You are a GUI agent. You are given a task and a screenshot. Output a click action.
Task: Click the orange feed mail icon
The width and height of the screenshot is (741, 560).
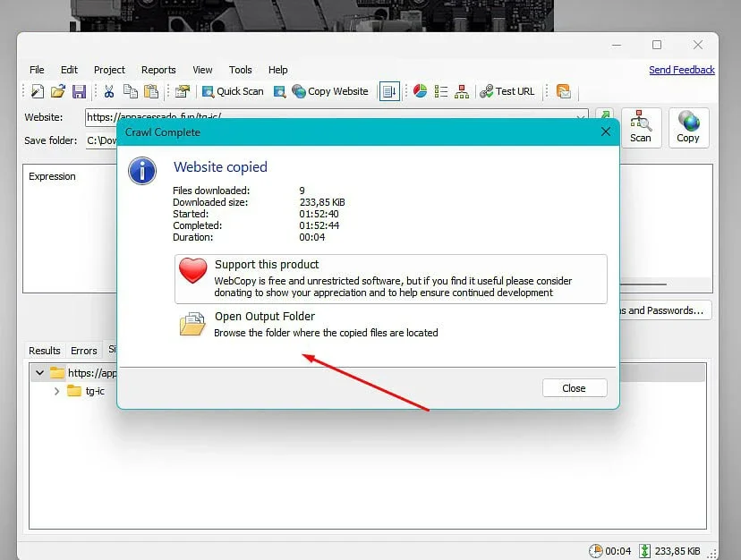563,91
